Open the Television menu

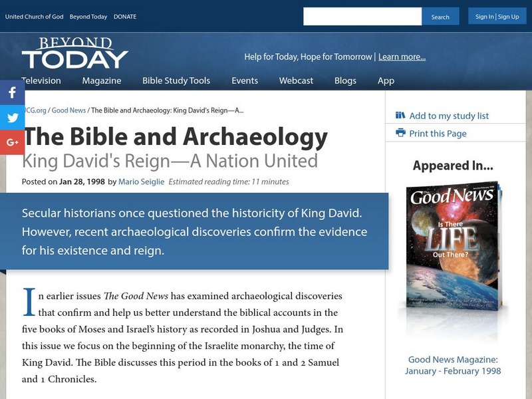tap(41, 80)
